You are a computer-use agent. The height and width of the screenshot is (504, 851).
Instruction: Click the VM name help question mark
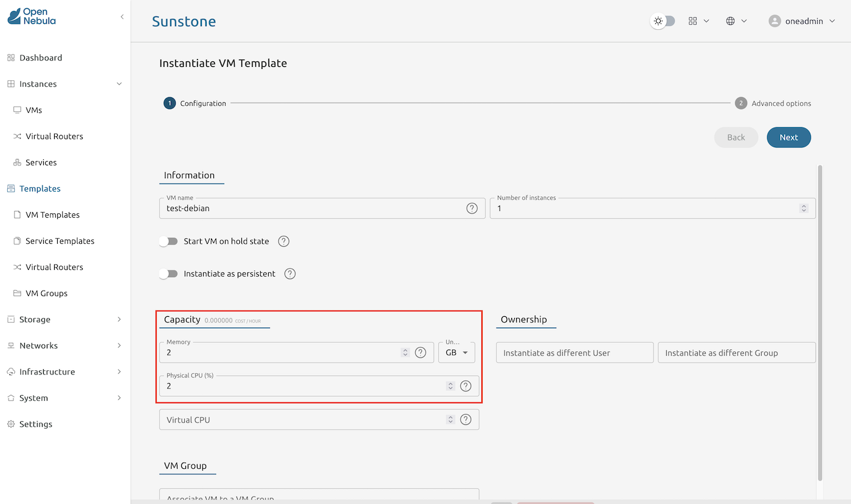pyautogui.click(x=472, y=208)
